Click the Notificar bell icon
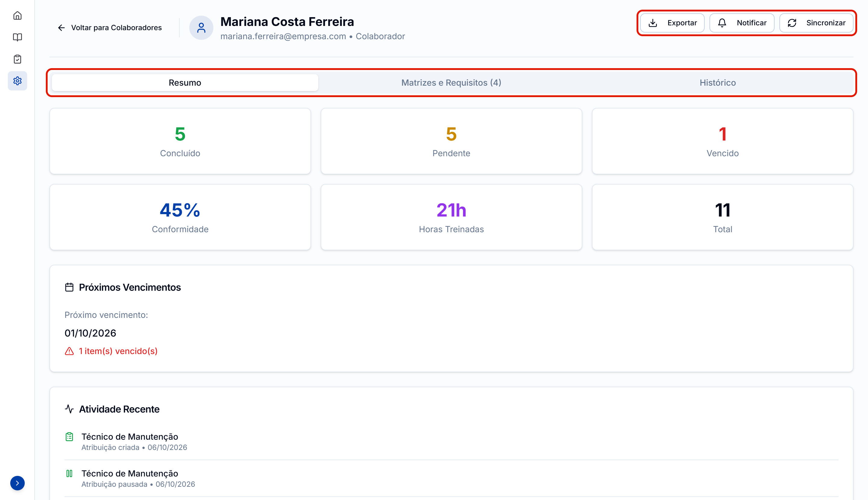Viewport: 868px width, 500px height. tap(722, 23)
